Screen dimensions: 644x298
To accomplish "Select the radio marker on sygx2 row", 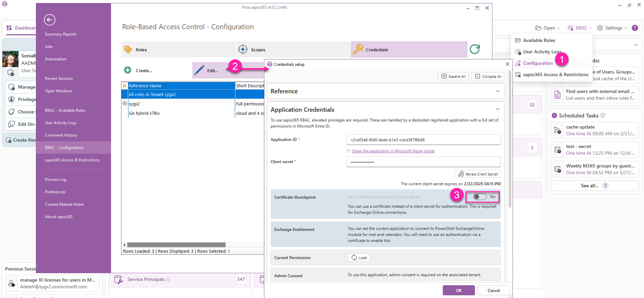I will click(125, 103).
